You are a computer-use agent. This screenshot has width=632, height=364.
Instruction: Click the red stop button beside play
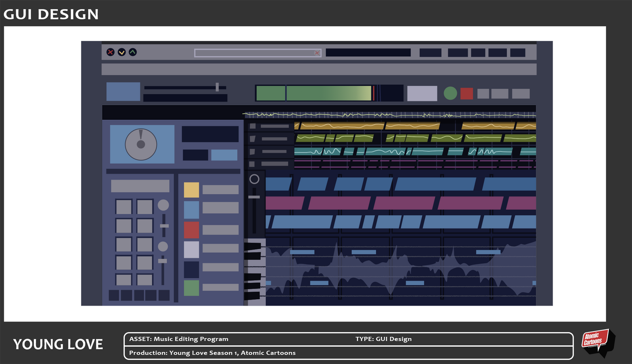pyautogui.click(x=466, y=93)
